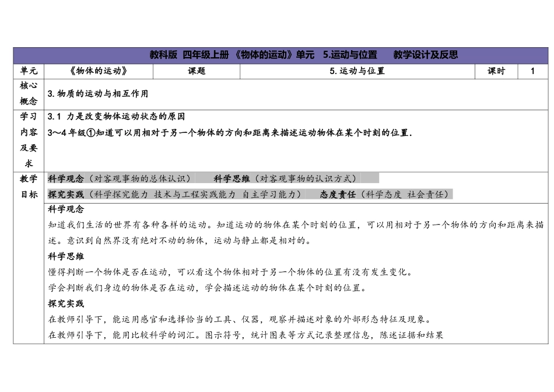This screenshot has height=392, width=554.
Task: Click the '课时' label cell
Action: tap(496, 71)
